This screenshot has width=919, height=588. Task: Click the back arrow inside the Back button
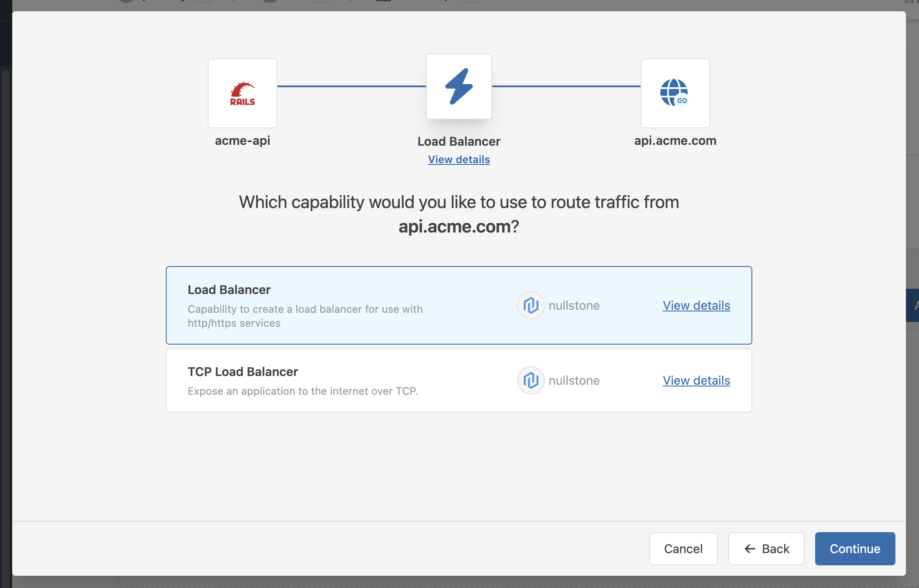tap(749, 549)
